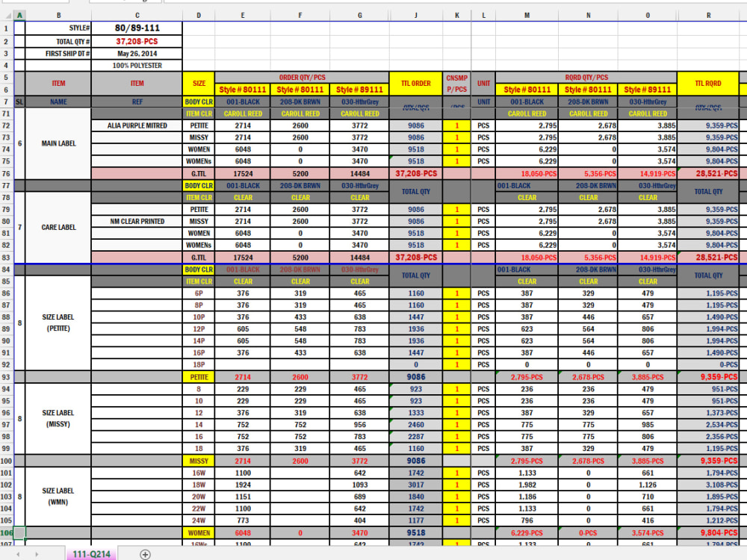Select 2460 in size 14 row
747x560 pixels.
pos(416,425)
